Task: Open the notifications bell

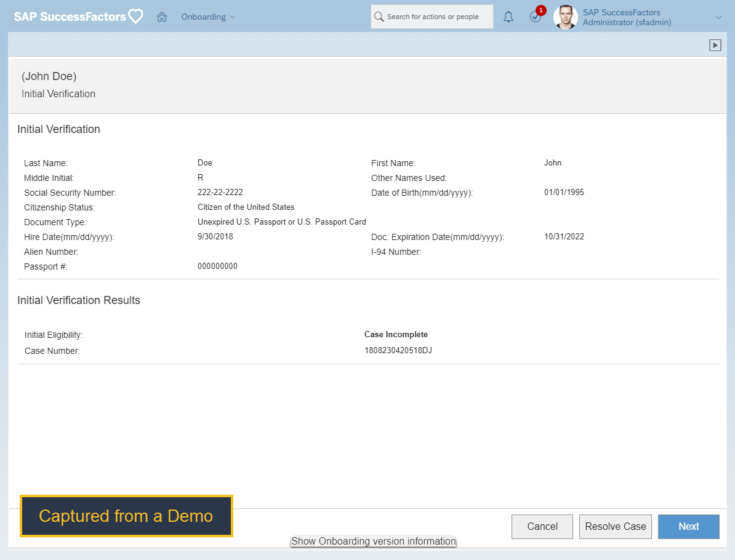Action: pyautogui.click(x=508, y=17)
